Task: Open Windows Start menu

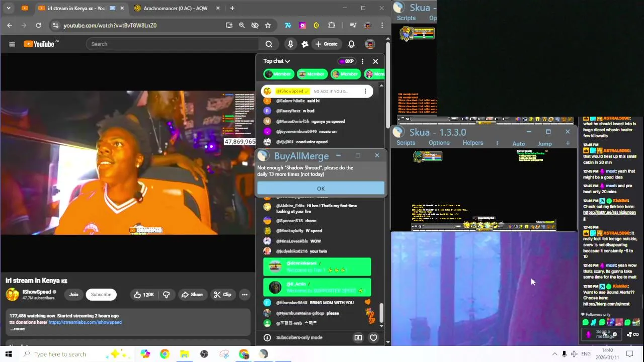Action: pyautogui.click(x=9, y=354)
